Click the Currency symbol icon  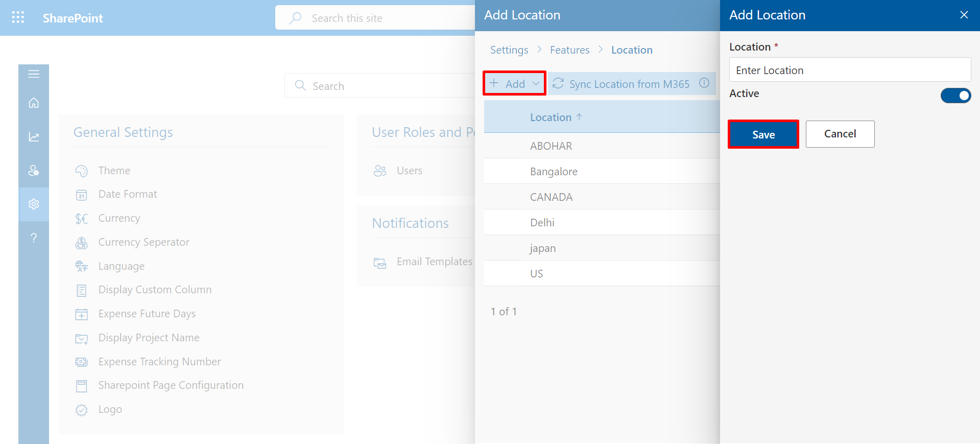tap(82, 219)
